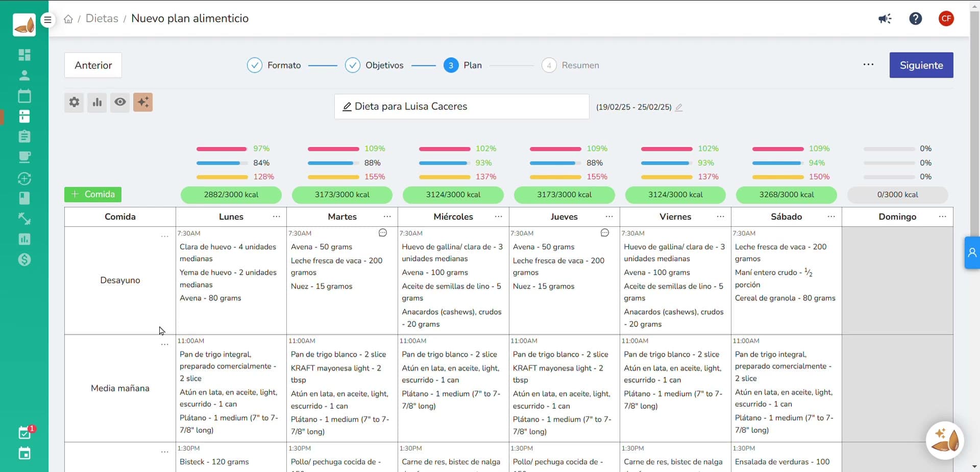Open comment bubble on Martes breakfast
The height and width of the screenshot is (472, 980).
coord(382,233)
